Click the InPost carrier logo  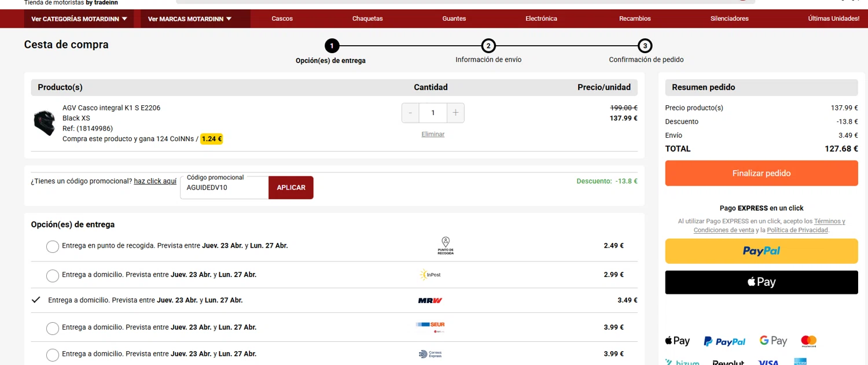tap(430, 275)
